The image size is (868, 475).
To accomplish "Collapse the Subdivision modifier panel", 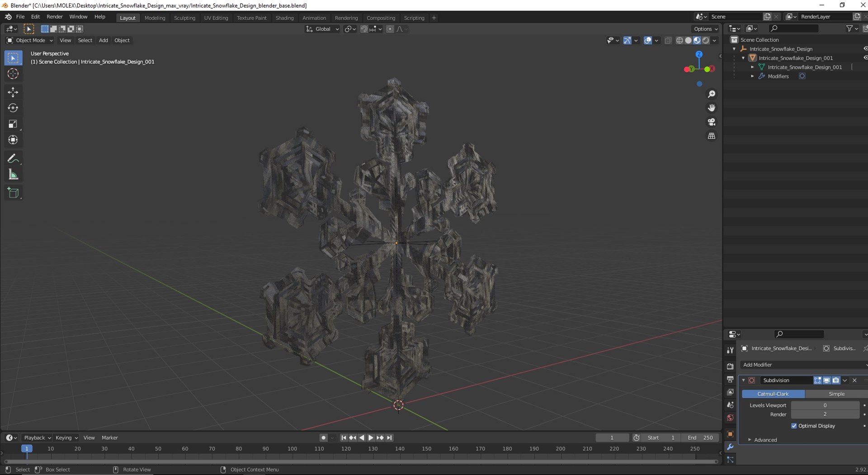I will point(744,380).
